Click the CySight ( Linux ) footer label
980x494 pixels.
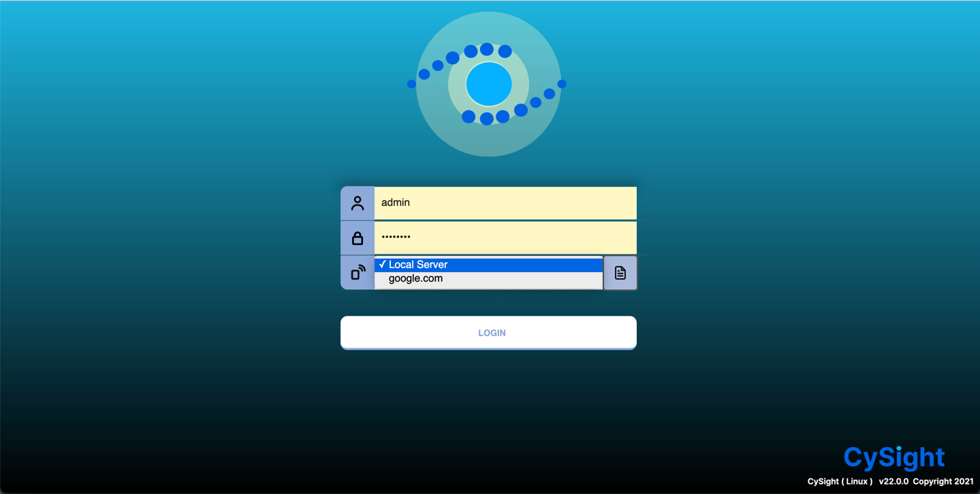[840, 481]
